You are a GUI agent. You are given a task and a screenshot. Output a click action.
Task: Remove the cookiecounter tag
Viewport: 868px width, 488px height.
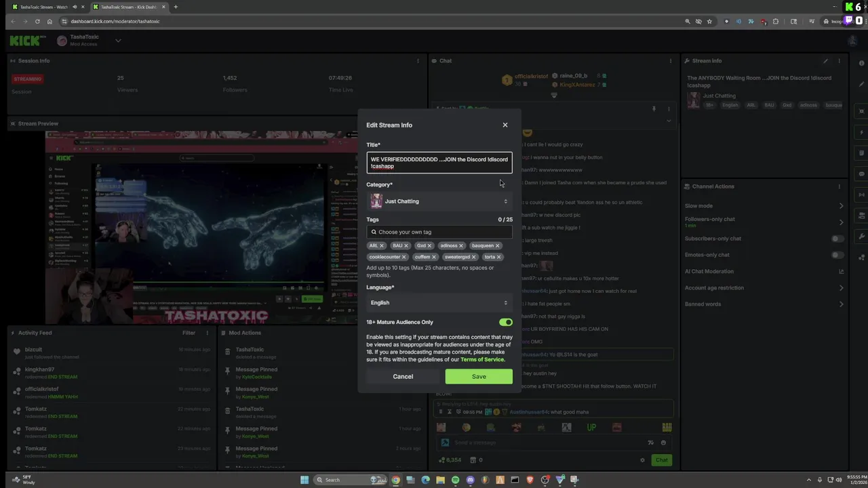pyautogui.click(x=404, y=257)
